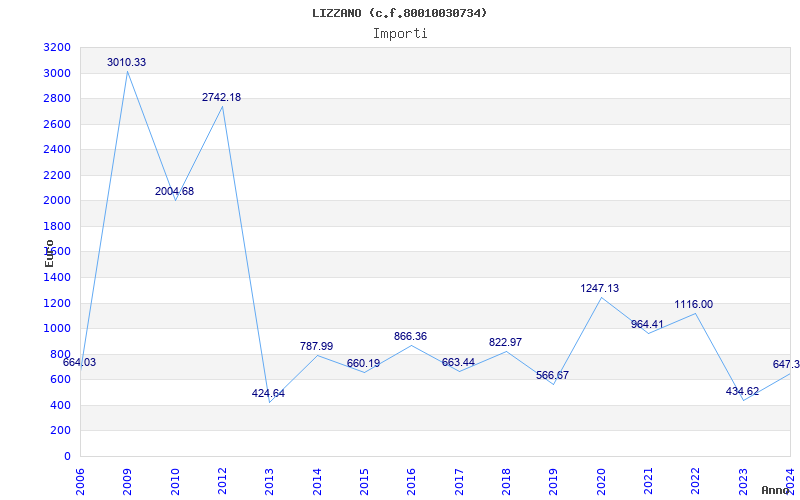Click the 1000 y-axis tick label
The image size is (800, 500).
point(57,329)
